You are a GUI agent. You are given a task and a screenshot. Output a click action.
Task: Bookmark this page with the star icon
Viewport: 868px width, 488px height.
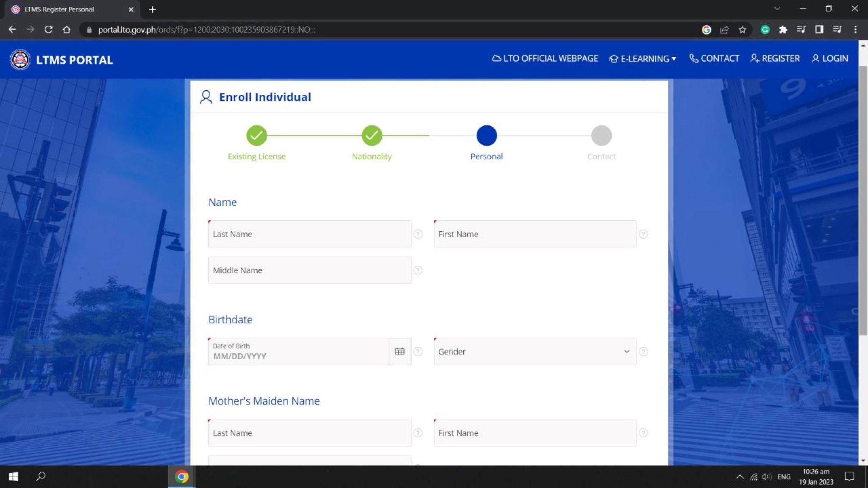pos(742,30)
